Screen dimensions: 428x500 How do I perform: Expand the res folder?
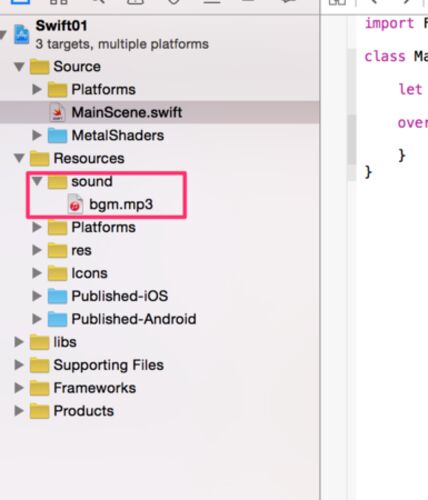coord(37,250)
